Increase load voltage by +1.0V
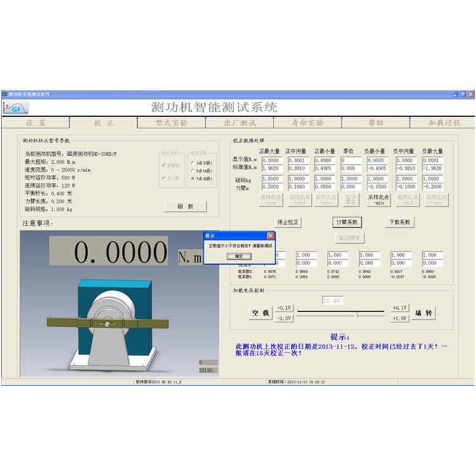Image resolution: width=476 pixels, height=476 pixels. (399, 319)
